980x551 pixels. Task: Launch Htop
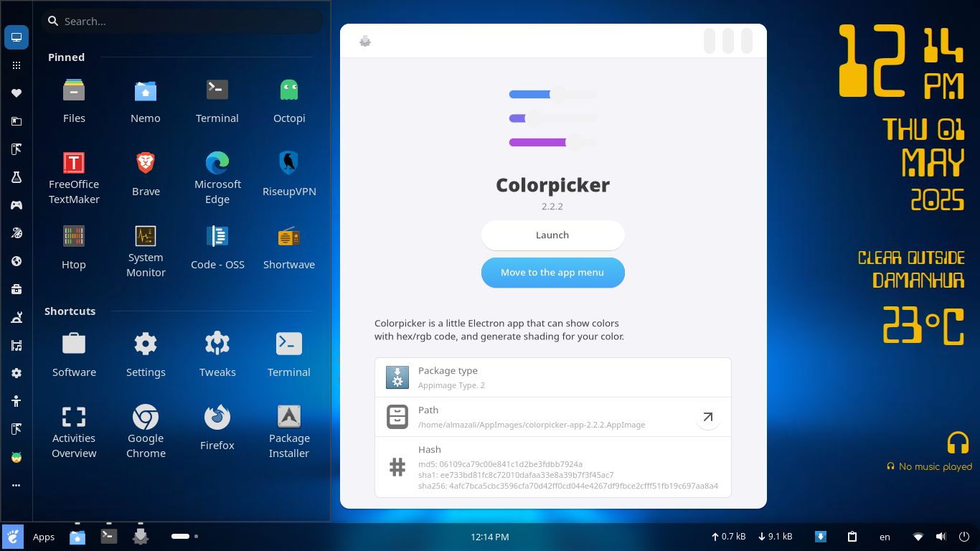pos(74,248)
